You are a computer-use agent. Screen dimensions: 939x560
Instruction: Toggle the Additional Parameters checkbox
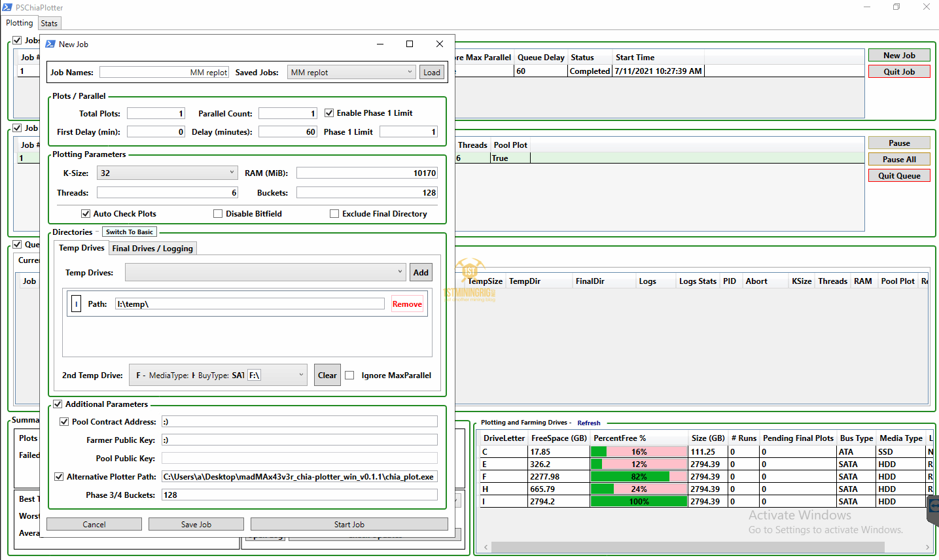tap(58, 404)
